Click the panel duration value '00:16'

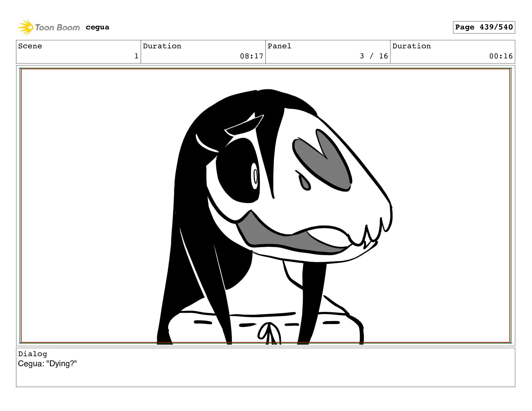[501, 56]
